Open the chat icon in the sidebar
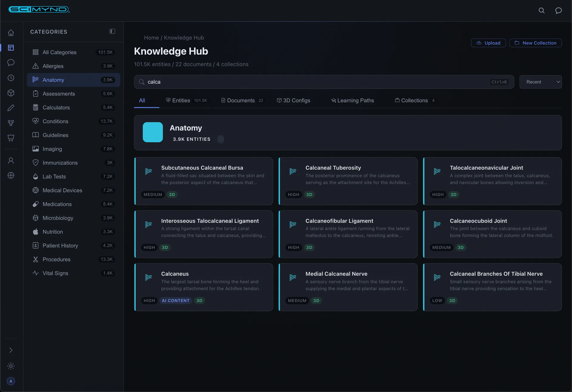The width and height of the screenshot is (572, 392). pos(11,63)
